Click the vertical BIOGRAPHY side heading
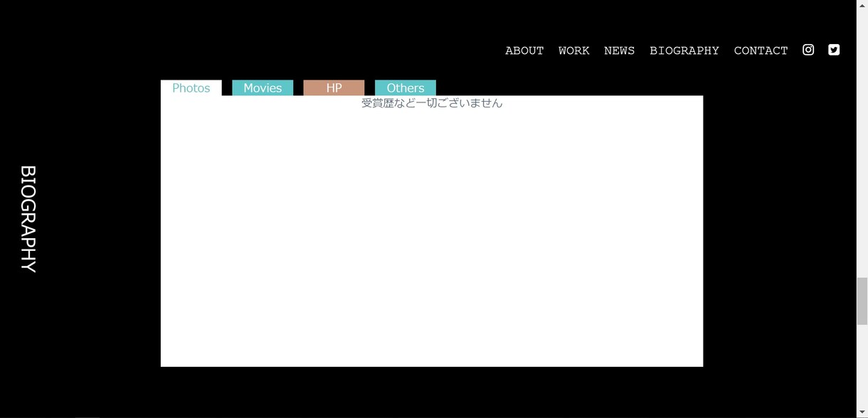This screenshot has width=868, height=418. (x=28, y=219)
